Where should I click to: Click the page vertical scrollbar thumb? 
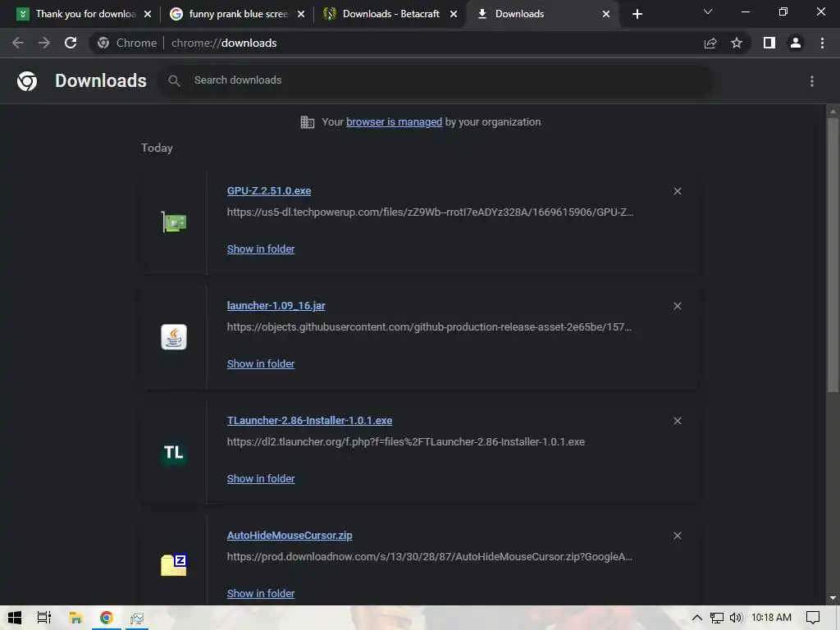833,254
